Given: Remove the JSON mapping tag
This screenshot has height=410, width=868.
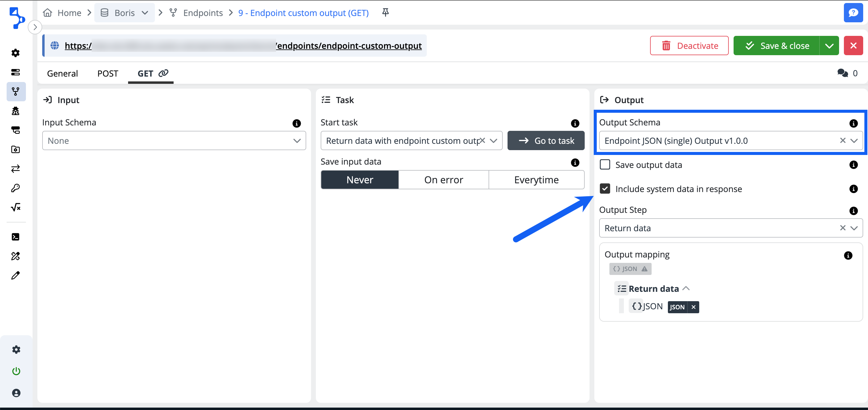Looking at the screenshot, I should [693, 307].
